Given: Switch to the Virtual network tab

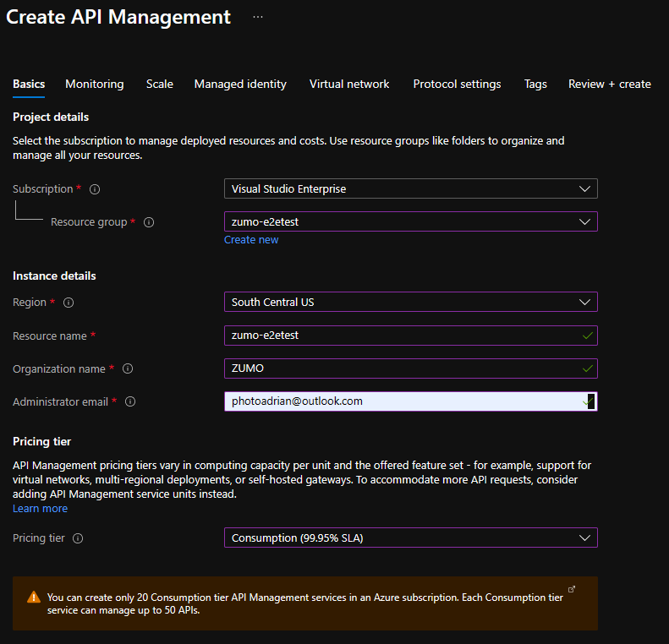Looking at the screenshot, I should click(349, 84).
